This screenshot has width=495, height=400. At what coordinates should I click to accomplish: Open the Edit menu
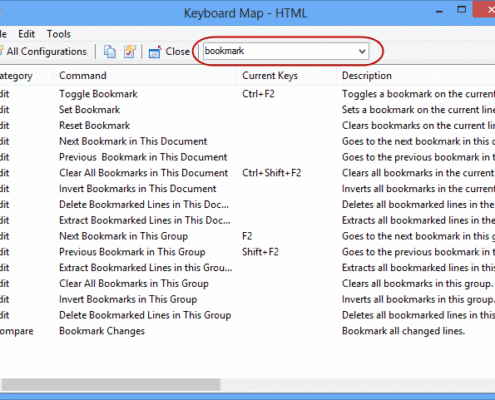coord(26,34)
